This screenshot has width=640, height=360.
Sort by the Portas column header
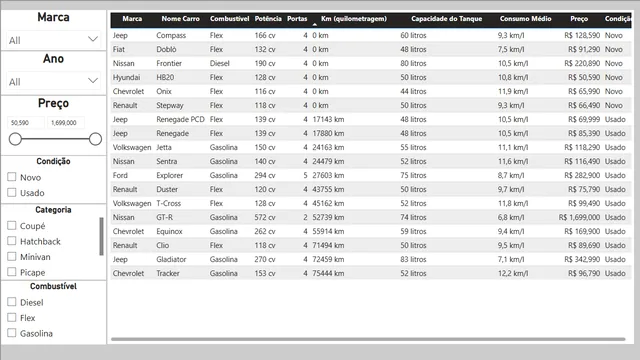tap(297, 19)
